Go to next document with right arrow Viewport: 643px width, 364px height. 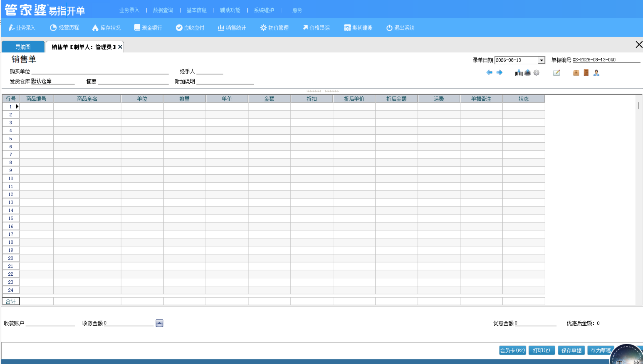click(499, 73)
